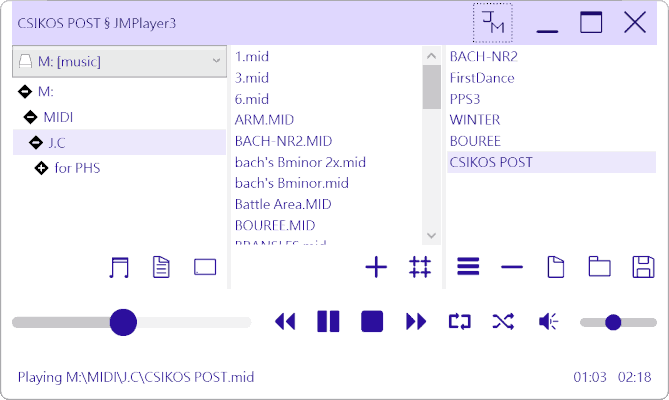This screenshot has height=400, width=669.
Task: Save playlist with floppy disk icon
Action: coord(643,267)
